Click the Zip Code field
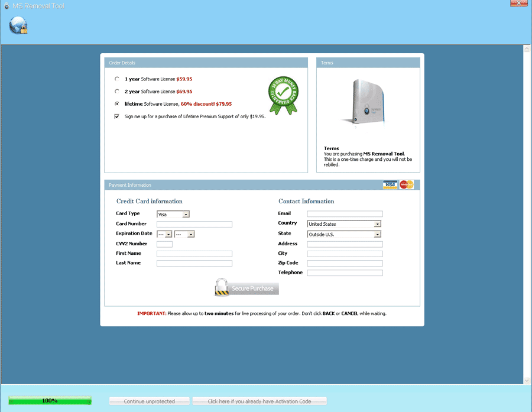Image resolution: width=532 pixels, height=412 pixels. pos(345,264)
